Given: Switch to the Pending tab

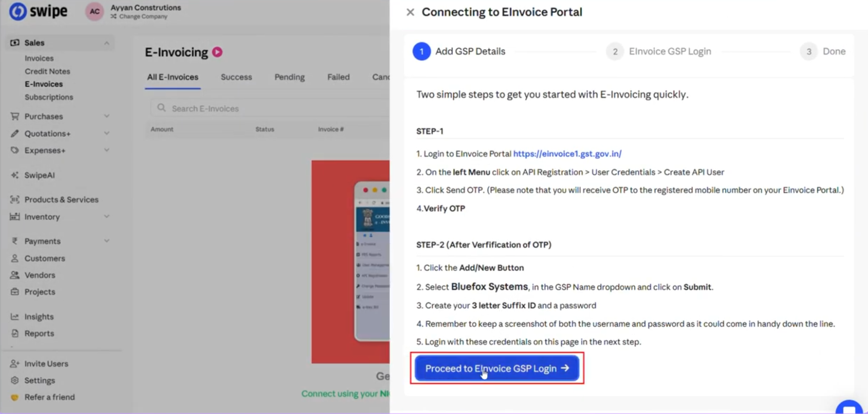Looking at the screenshot, I should (x=290, y=77).
